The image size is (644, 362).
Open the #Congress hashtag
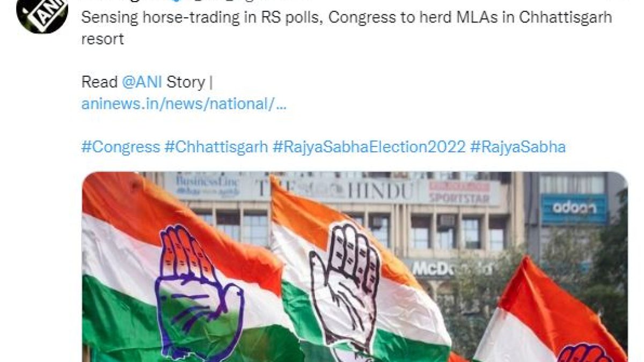121,147
